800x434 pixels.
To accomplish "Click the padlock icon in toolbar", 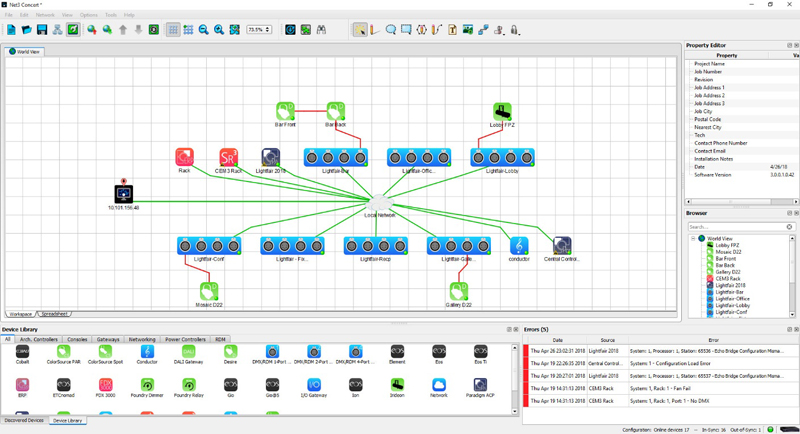I will pos(514,30).
